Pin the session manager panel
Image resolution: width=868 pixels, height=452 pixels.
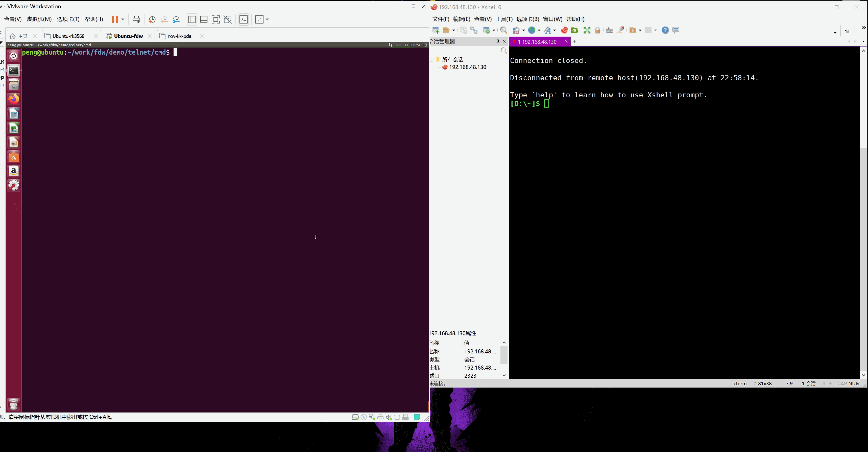[x=498, y=41]
